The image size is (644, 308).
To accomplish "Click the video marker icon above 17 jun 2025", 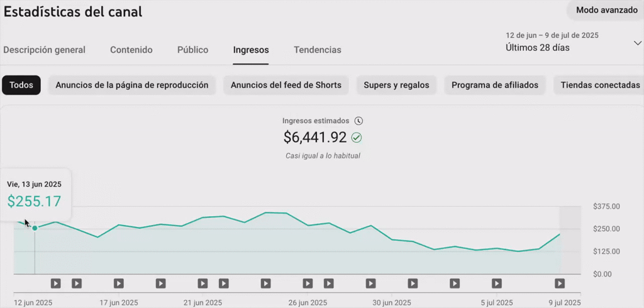I will [x=119, y=283].
